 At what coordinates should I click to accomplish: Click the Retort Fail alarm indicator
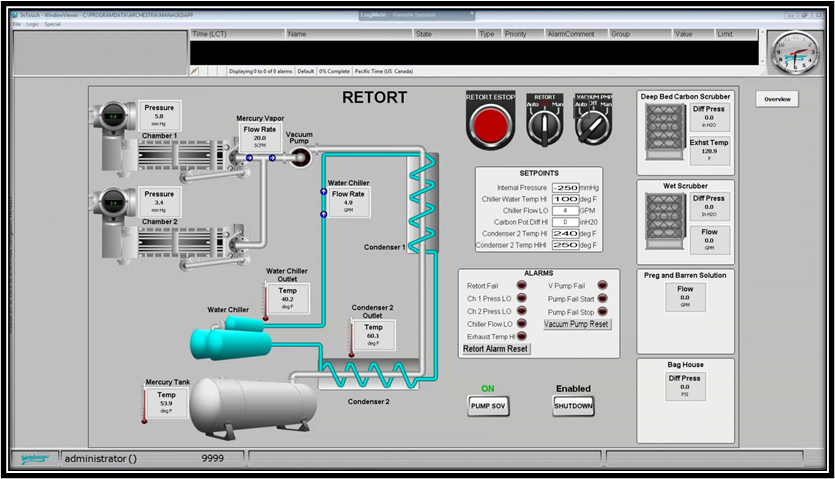tap(522, 286)
